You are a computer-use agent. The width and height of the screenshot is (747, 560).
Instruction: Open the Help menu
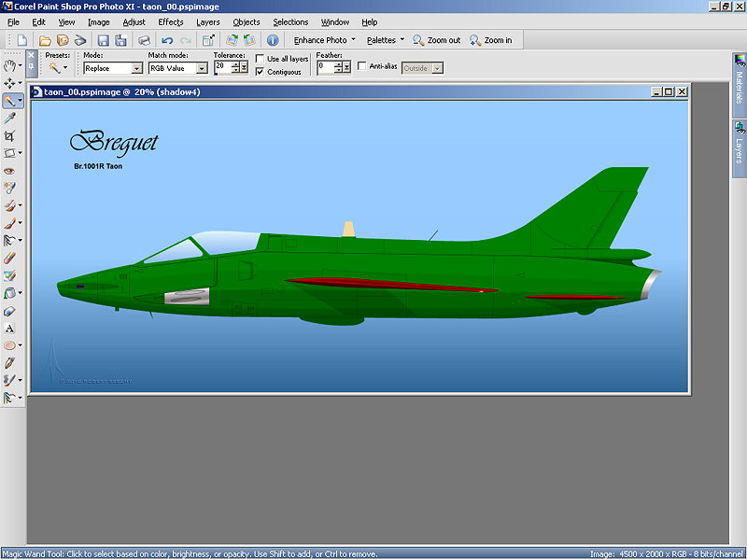coord(369,22)
